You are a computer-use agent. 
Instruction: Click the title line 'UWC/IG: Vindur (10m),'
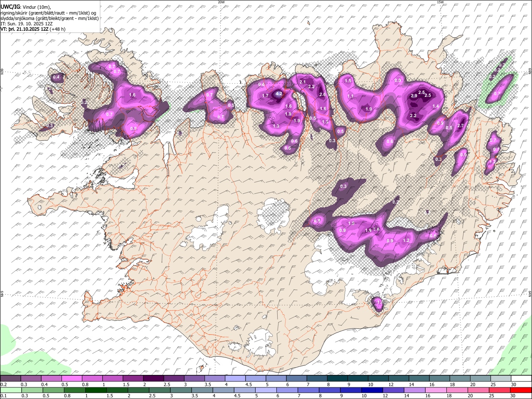(26, 7)
